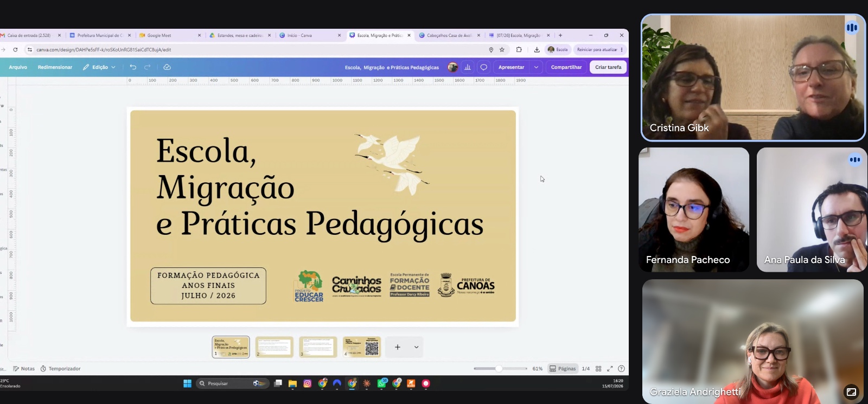Switch to the Caixa de entrada Gmail tab
The height and width of the screenshot is (404, 868).
(x=31, y=35)
